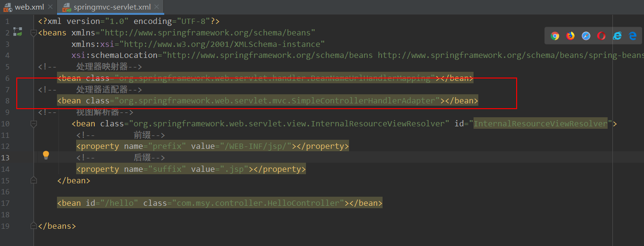Click the closing fold marker on line 19

[33, 226]
